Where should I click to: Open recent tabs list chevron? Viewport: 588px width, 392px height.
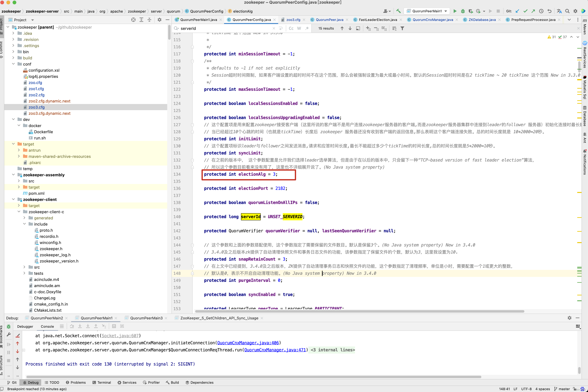[569, 20]
